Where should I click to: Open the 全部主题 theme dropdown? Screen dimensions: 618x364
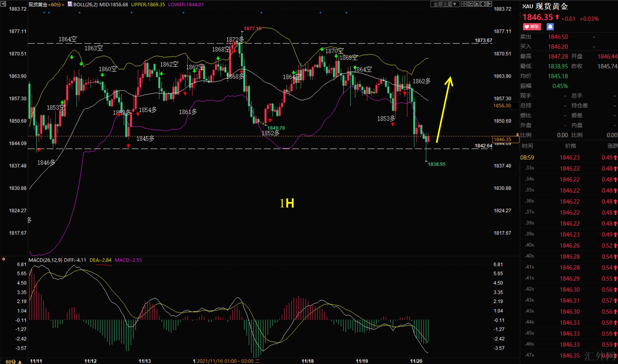445,4
